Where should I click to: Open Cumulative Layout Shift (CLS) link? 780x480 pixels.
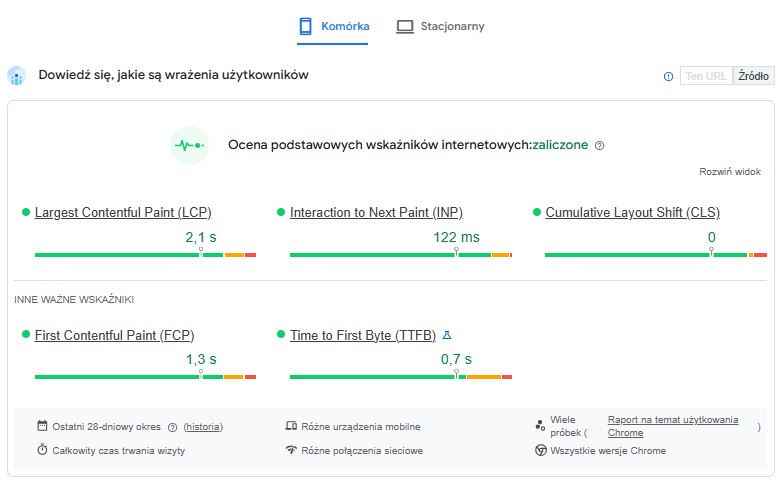(x=633, y=212)
